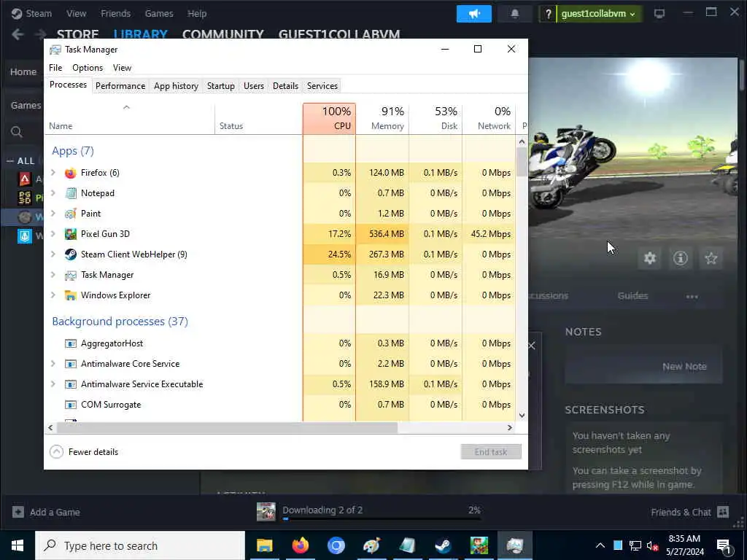Open Paint from the taskbar
The height and width of the screenshot is (560, 747).
[x=371, y=545]
